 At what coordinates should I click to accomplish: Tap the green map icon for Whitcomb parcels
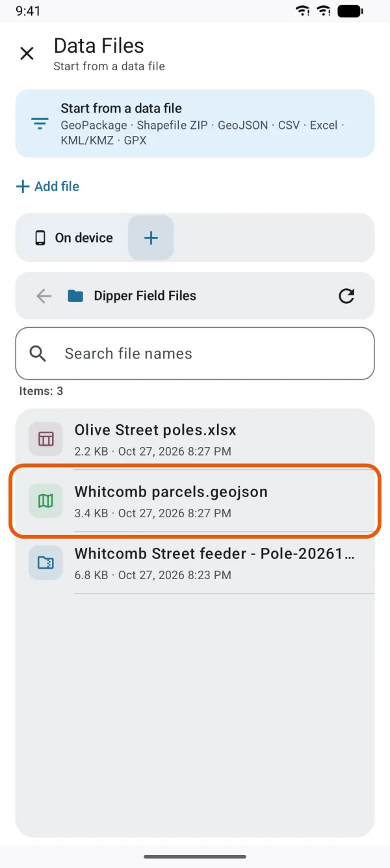click(45, 501)
